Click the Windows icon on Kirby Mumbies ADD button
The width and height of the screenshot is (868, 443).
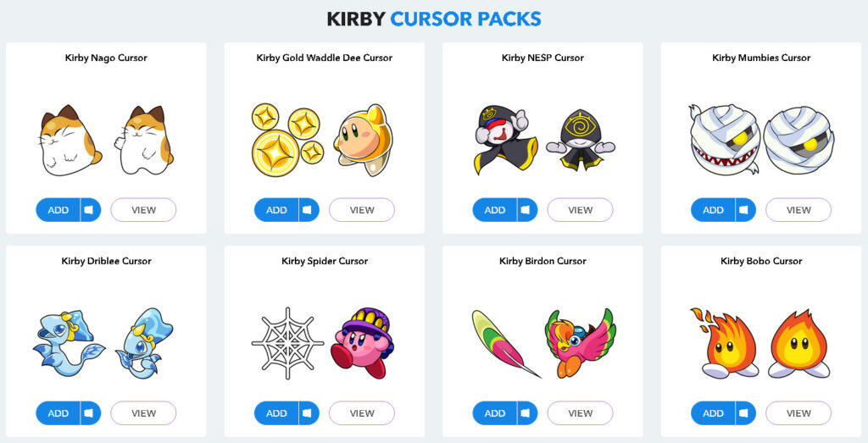(744, 210)
